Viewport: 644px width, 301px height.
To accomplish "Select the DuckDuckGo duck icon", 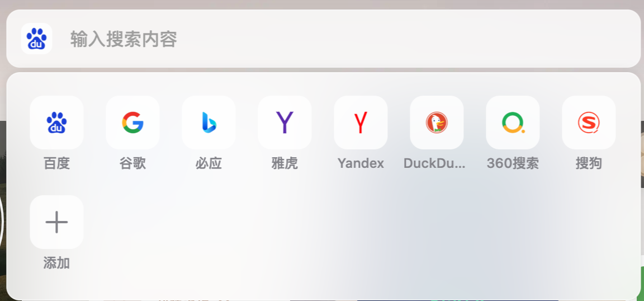I will click(x=437, y=123).
